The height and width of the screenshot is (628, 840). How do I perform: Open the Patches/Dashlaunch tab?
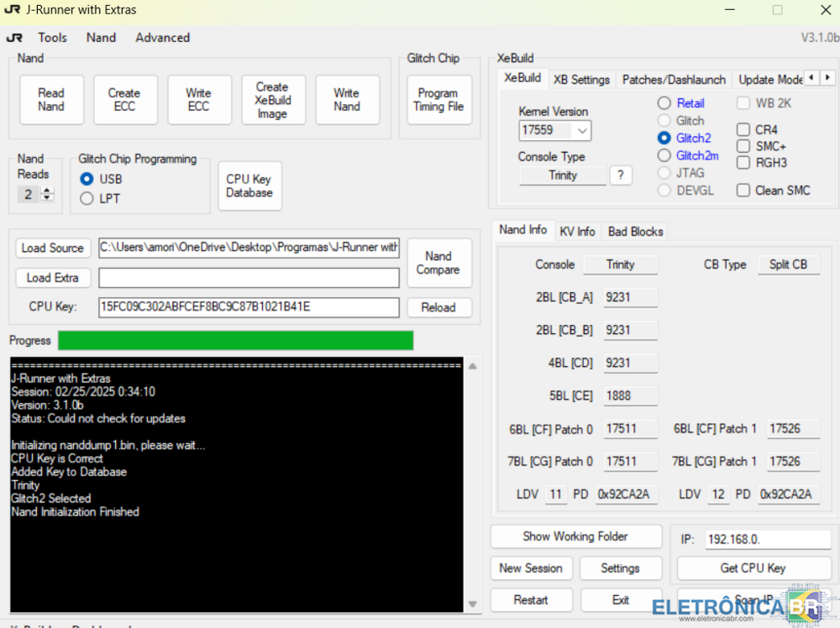tap(673, 80)
